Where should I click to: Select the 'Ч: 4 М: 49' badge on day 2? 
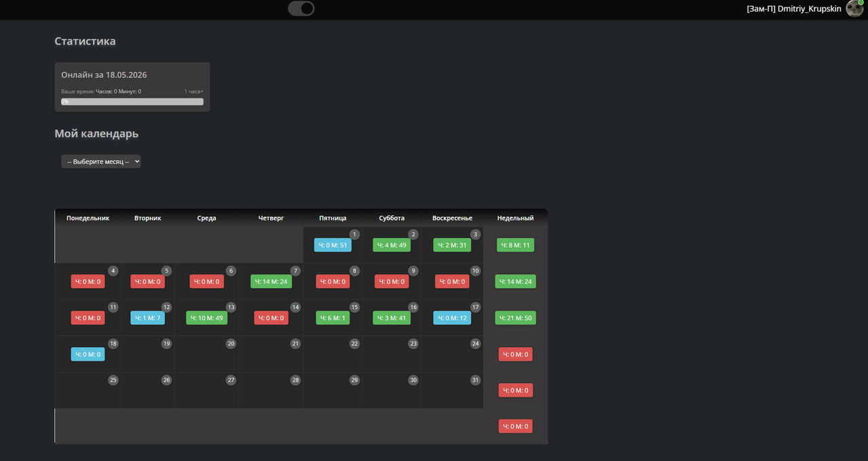click(x=392, y=245)
